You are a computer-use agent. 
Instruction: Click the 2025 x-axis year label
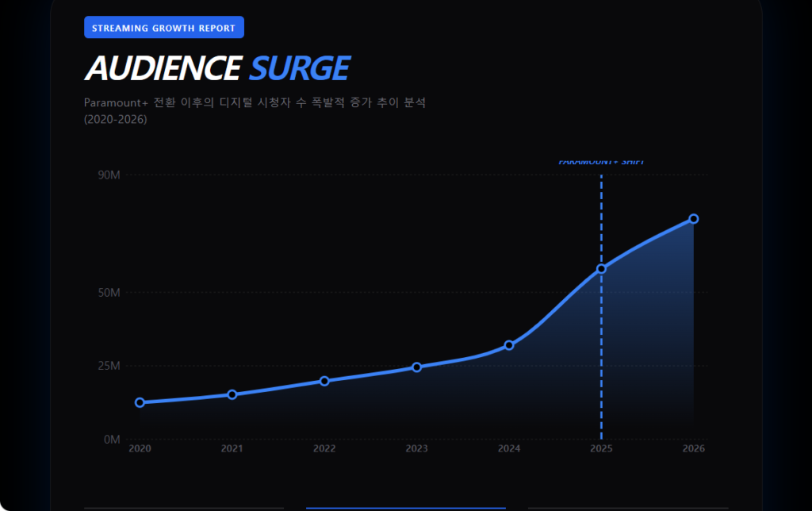click(601, 449)
